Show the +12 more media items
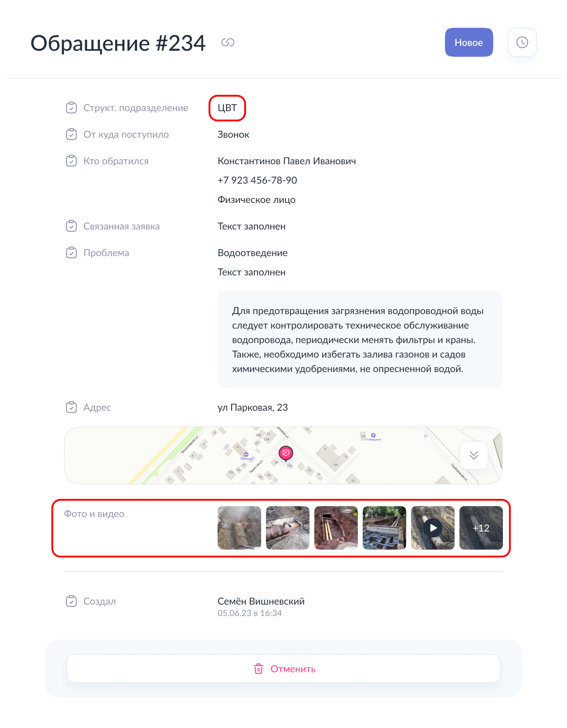Viewport: 567px width, 728px height. coord(481,528)
